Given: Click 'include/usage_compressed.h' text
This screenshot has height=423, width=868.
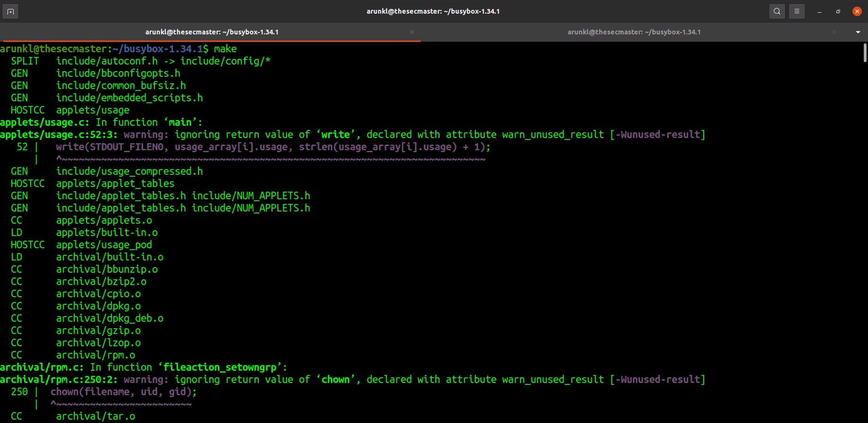Looking at the screenshot, I should [x=129, y=171].
